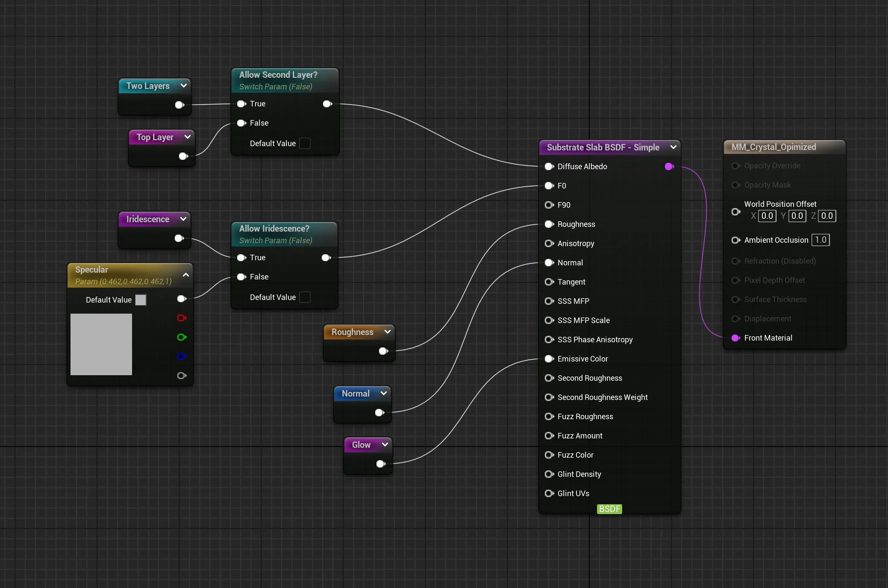Collapse Substrate Slab BSDF node chevron

tap(673, 147)
